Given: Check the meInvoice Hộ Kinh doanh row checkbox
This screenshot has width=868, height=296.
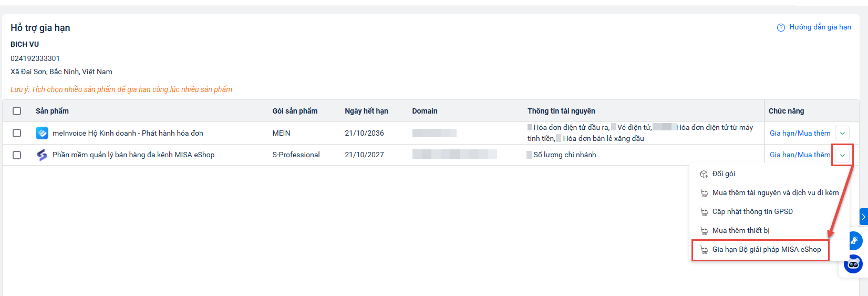Looking at the screenshot, I should tap(17, 133).
